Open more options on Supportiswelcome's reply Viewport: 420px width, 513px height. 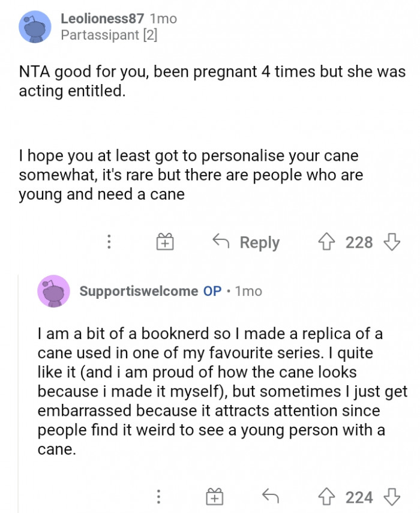[158, 497]
